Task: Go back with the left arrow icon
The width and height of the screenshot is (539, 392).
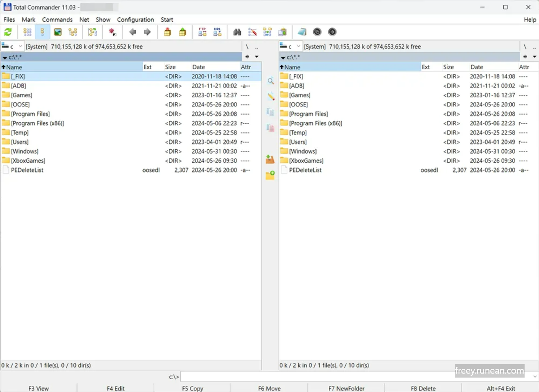Action: coord(132,32)
